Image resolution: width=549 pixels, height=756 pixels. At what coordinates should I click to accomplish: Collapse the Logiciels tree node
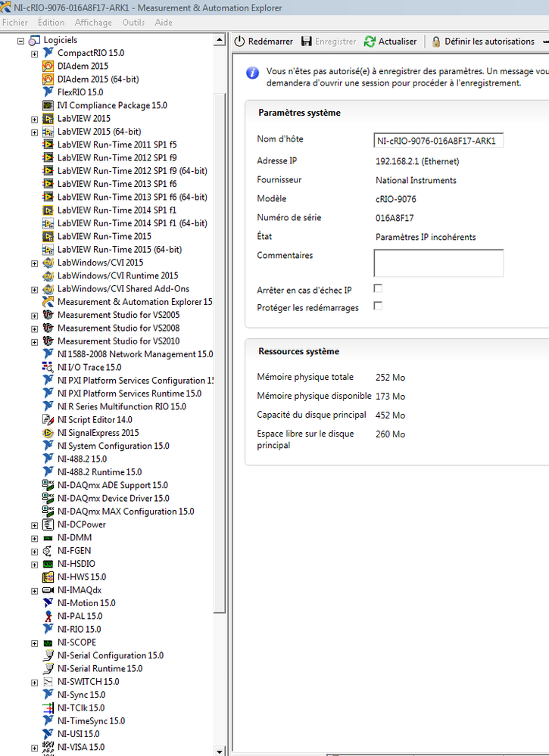pos(20,41)
